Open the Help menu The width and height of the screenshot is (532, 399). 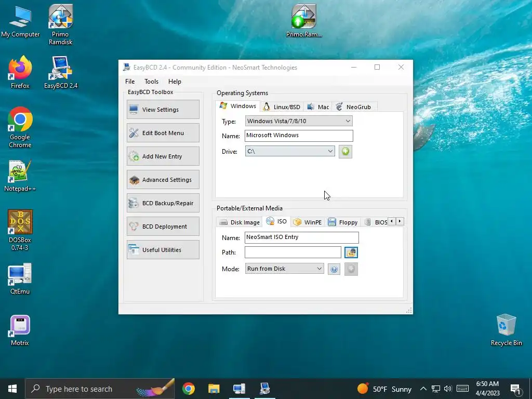point(175,82)
